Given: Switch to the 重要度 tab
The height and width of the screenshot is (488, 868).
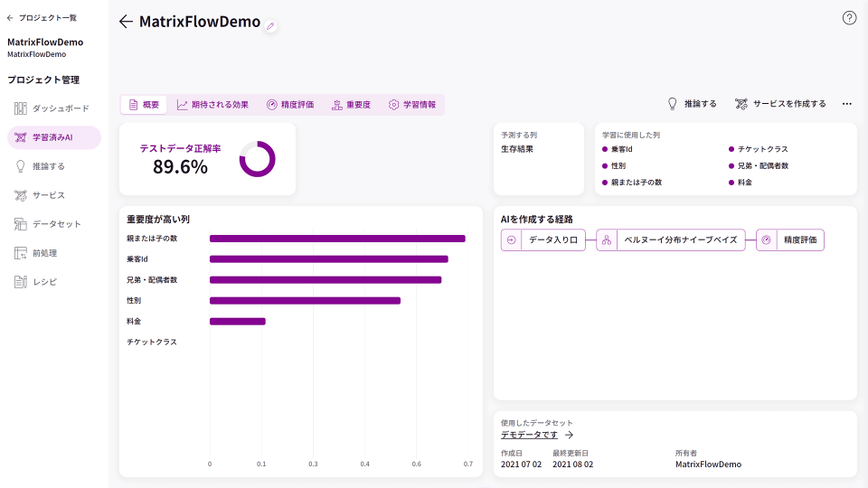Looking at the screenshot, I should [x=351, y=105].
